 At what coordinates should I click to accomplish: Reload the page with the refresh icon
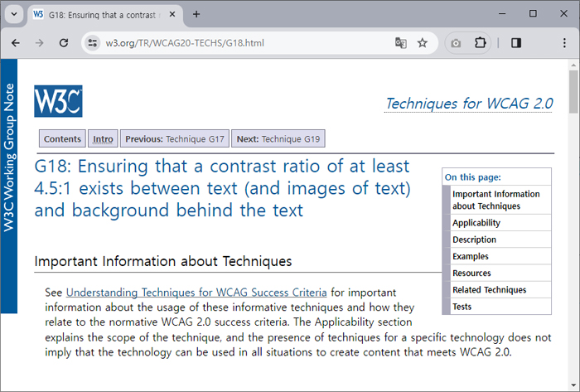(x=64, y=43)
